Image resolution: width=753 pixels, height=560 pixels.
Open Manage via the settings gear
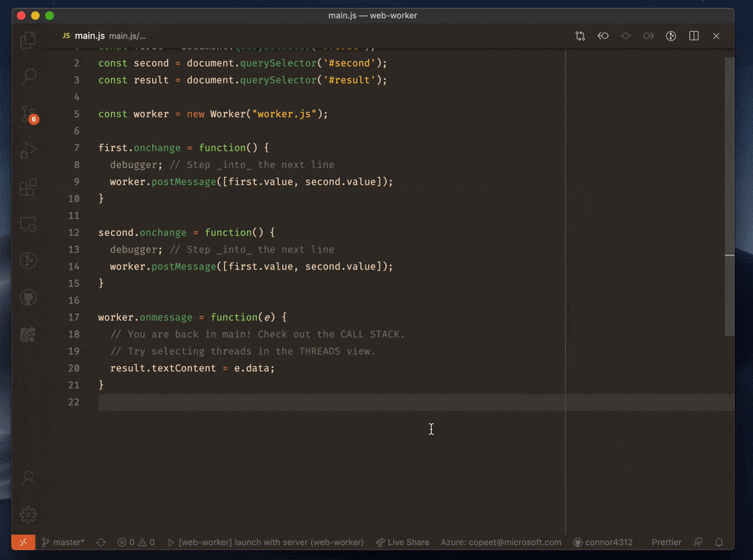coord(28,514)
